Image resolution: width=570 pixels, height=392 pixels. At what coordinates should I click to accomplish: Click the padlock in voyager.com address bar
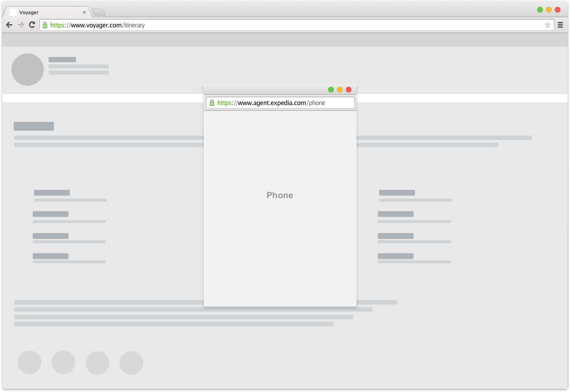[x=45, y=25]
